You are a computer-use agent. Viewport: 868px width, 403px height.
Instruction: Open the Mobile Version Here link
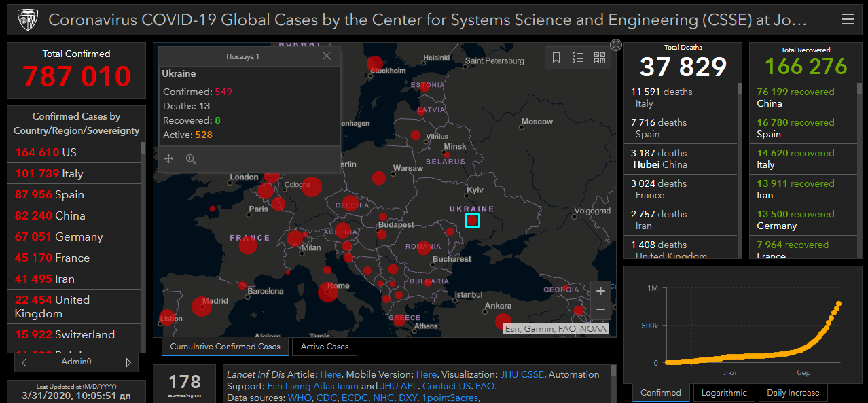[x=427, y=374]
